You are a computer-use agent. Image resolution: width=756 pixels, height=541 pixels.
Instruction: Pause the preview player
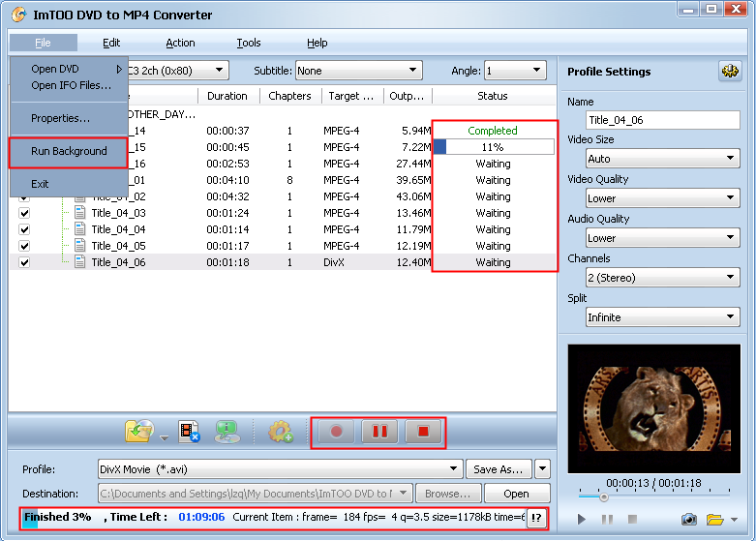(608, 520)
